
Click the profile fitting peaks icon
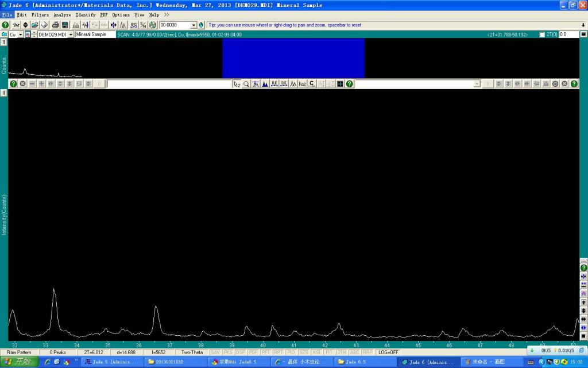[123, 25]
